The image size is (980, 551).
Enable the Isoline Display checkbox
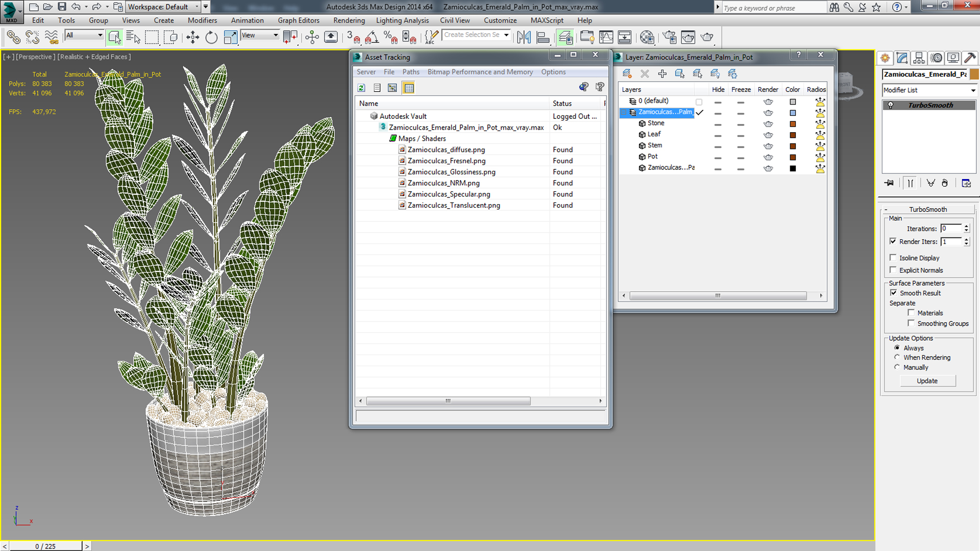coord(893,258)
